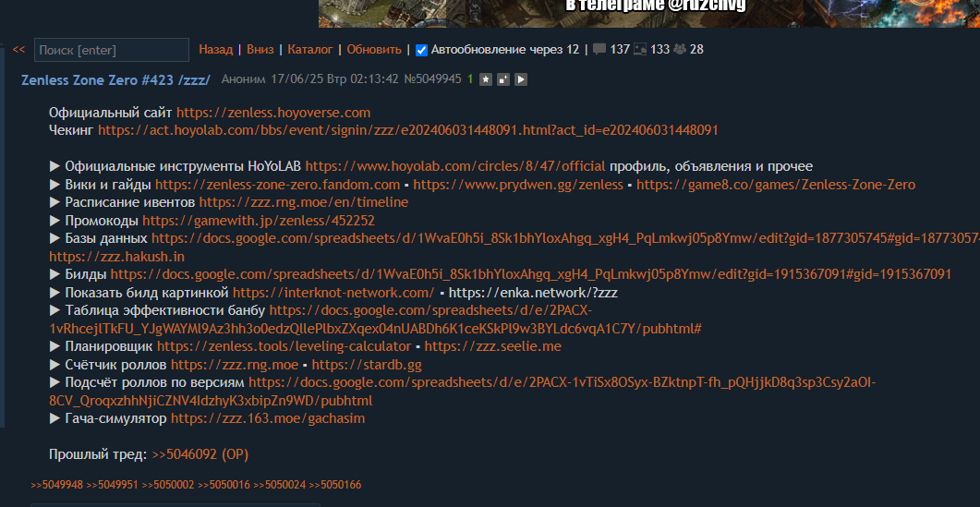Click the Аноним poster name
The height and width of the screenshot is (507, 980).
[x=243, y=79]
